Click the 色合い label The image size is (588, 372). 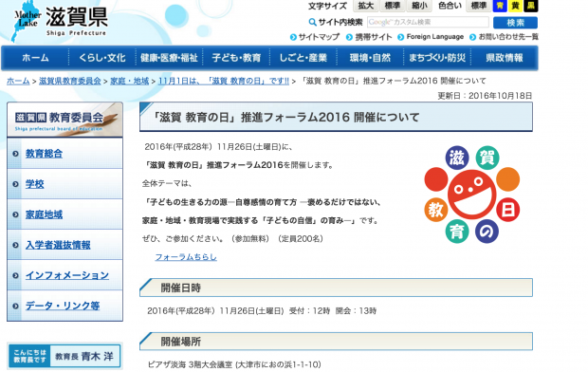pyautogui.click(x=450, y=6)
